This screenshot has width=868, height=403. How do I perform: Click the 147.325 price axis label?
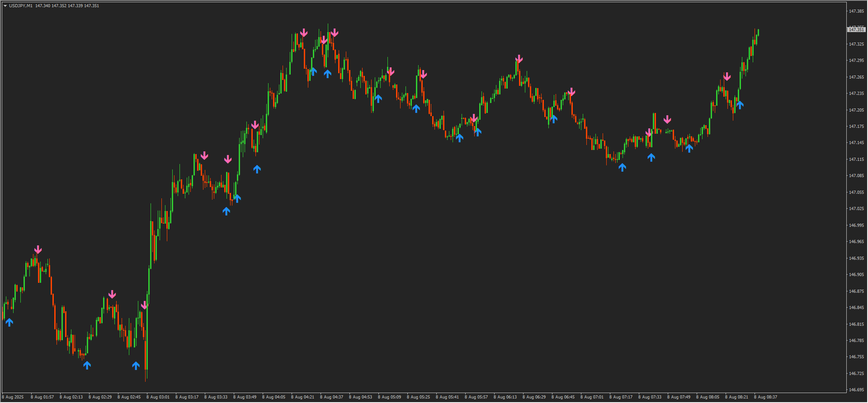(x=856, y=44)
